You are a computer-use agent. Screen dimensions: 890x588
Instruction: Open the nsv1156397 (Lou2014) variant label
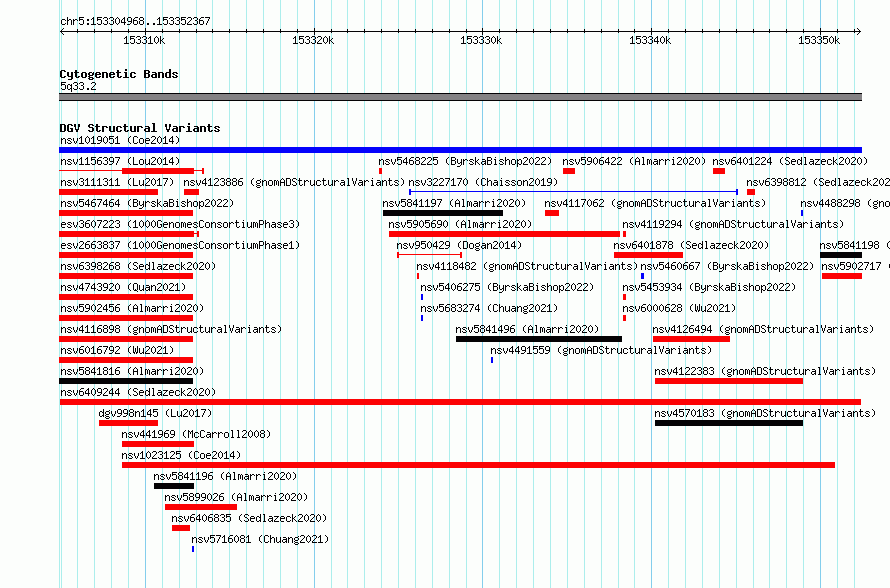120,161
